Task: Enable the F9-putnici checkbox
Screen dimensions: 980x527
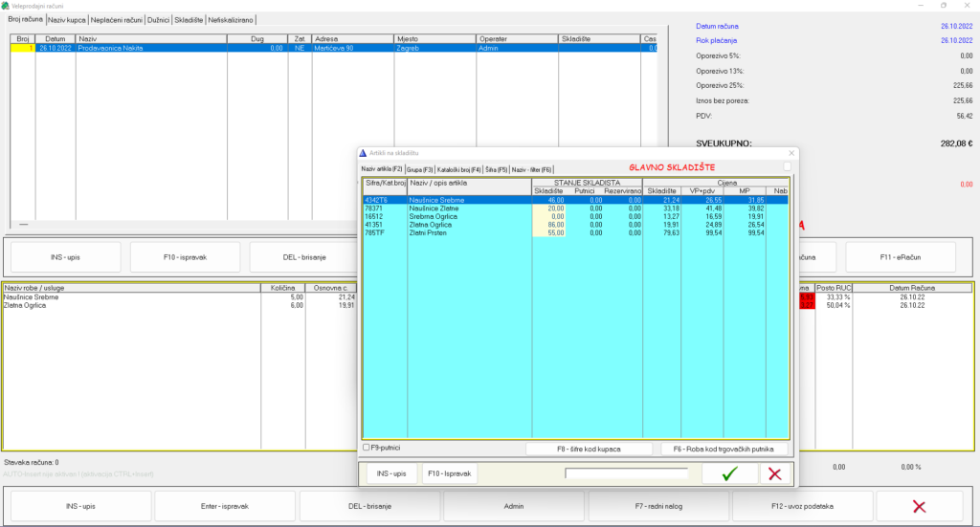Action: tap(367, 448)
